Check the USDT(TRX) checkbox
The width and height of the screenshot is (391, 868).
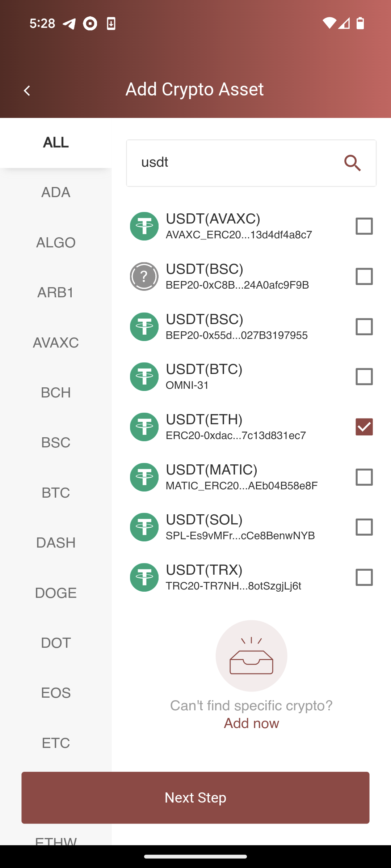click(364, 577)
